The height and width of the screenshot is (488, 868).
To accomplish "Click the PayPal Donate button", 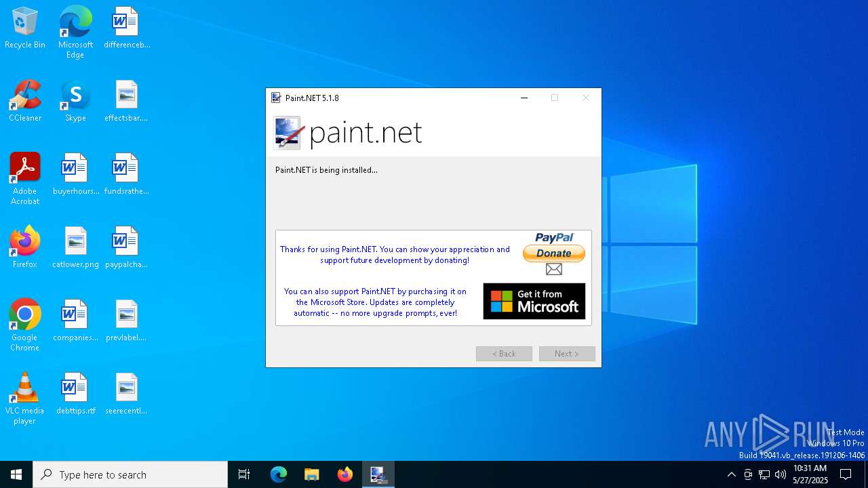I will click(554, 253).
